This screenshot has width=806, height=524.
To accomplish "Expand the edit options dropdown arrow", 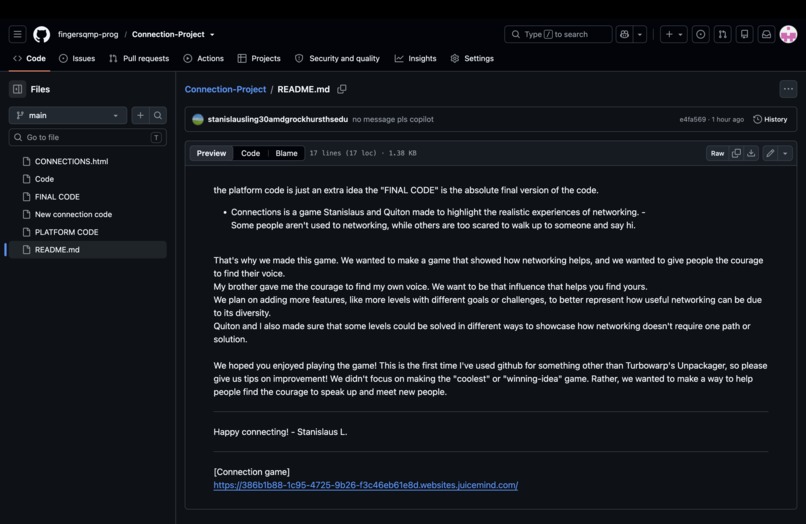I will [785, 153].
